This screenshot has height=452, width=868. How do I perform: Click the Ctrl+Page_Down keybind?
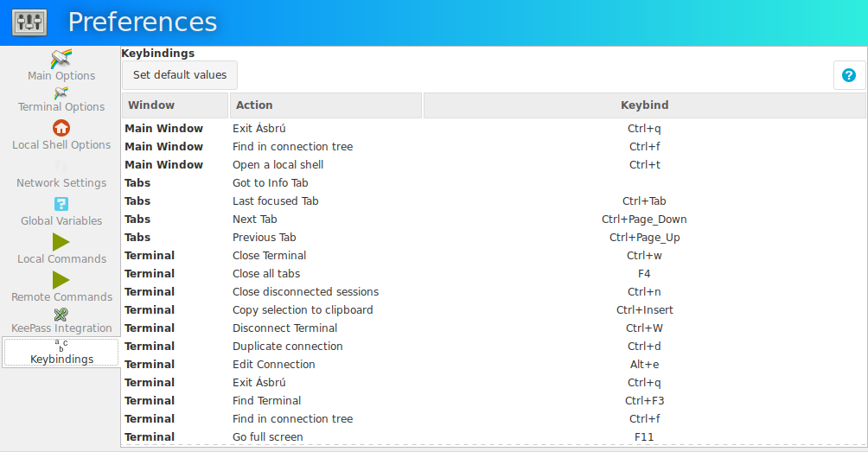click(x=644, y=220)
